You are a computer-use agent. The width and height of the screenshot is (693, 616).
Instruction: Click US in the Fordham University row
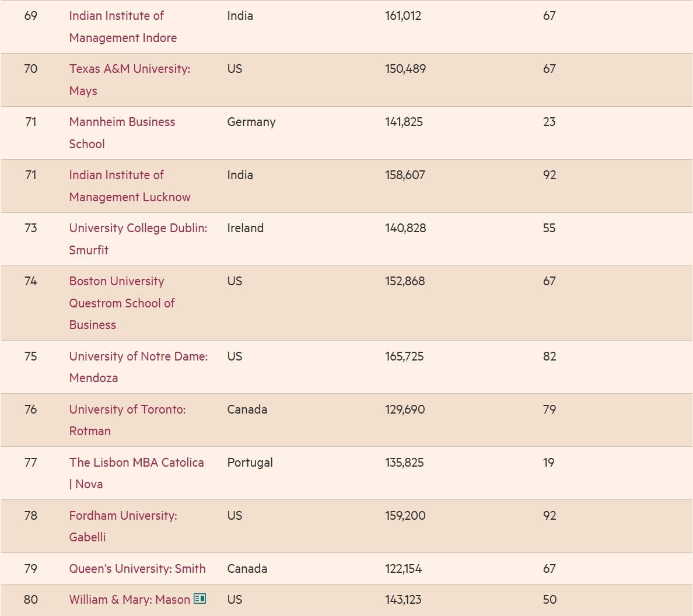coord(235,515)
